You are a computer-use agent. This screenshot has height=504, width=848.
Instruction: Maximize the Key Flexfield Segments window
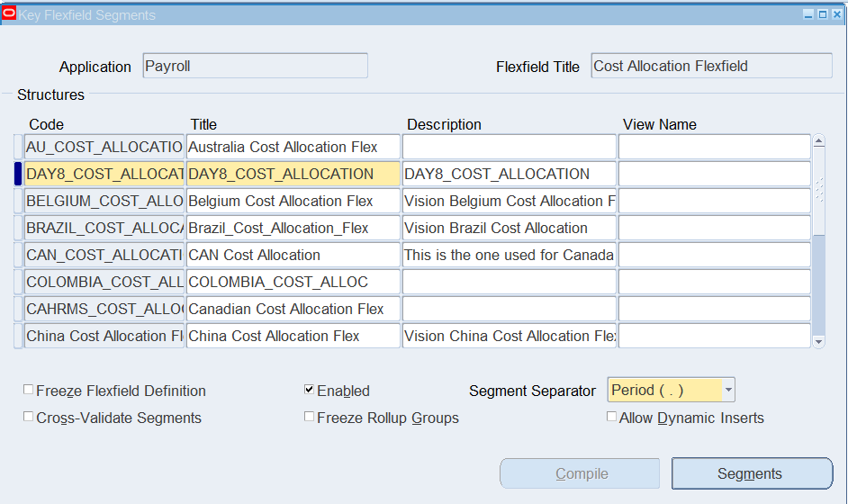click(x=823, y=14)
